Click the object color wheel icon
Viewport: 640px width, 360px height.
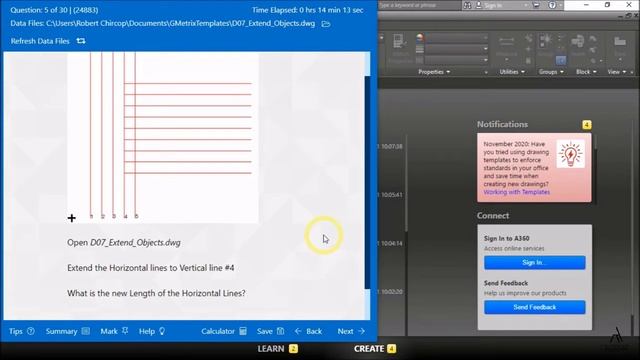point(420,38)
